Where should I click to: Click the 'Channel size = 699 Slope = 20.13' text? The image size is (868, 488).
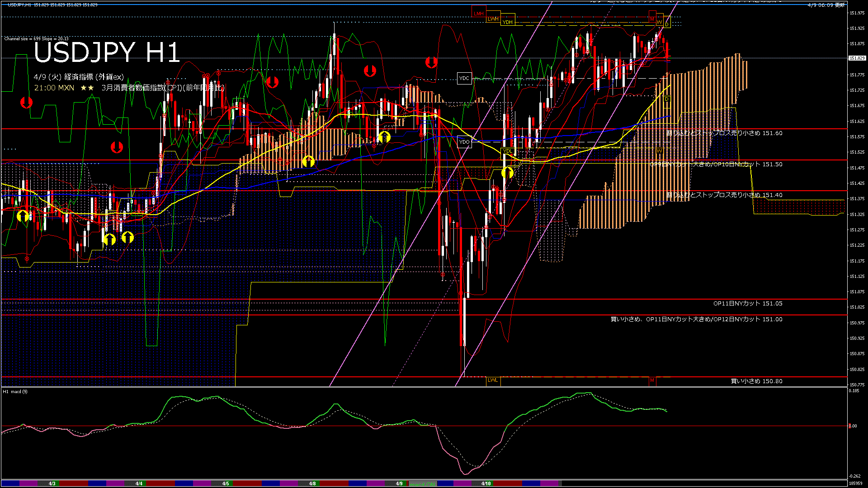37,39
